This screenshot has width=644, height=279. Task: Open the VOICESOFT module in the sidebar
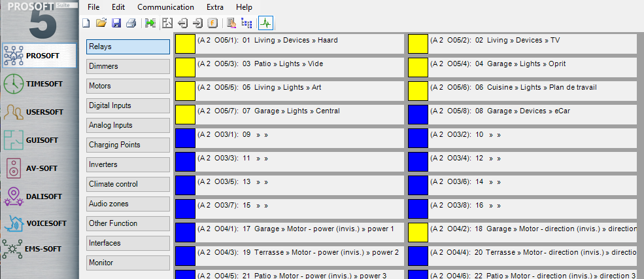click(39, 223)
